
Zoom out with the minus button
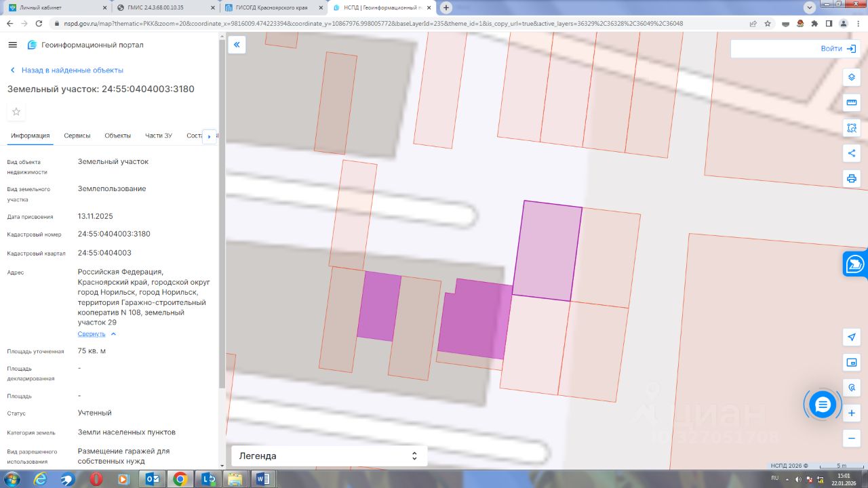(x=852, y=439)
